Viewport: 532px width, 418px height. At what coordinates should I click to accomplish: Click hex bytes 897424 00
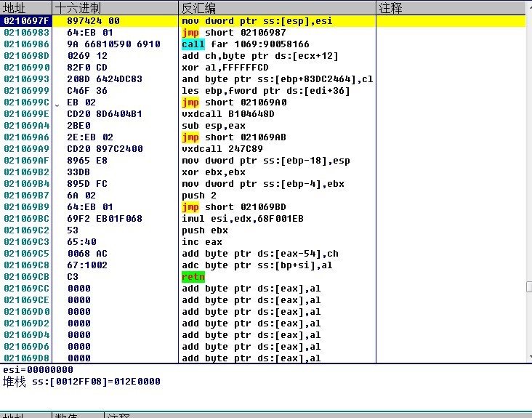tap(93, 21)
